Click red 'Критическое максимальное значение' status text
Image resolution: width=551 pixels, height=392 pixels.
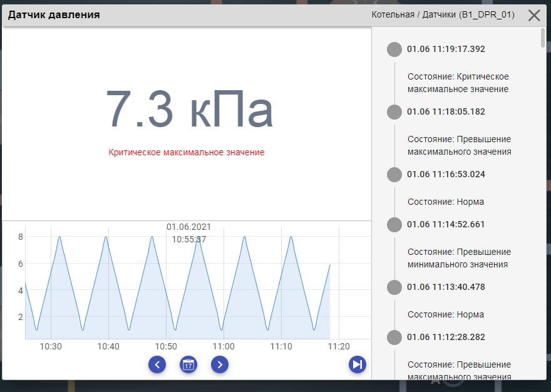(187, 152)
